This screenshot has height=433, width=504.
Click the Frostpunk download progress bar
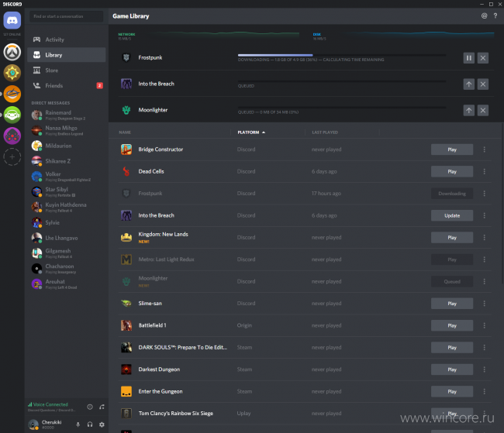(342, 55)
